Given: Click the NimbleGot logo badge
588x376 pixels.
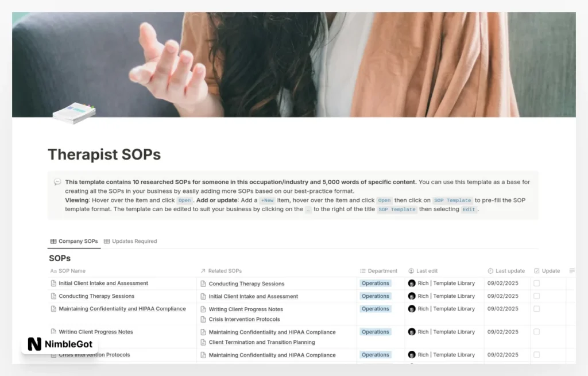Looking at the screenshot, I should pos(60,344).
